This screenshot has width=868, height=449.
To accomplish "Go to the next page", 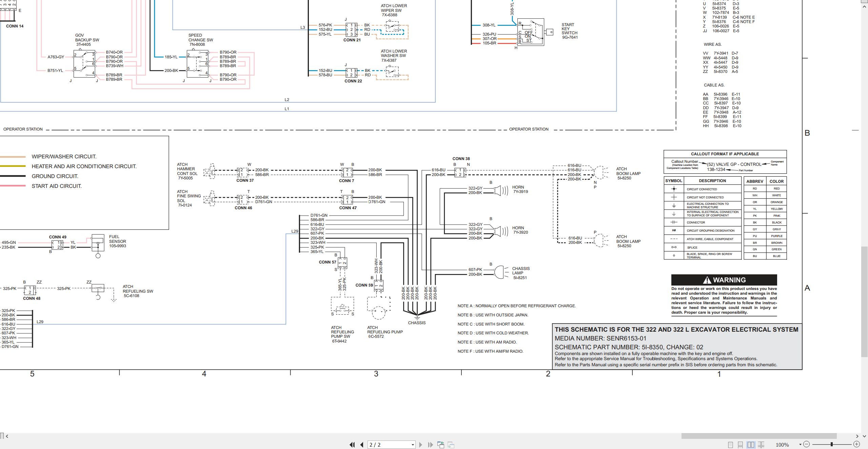I will [420, 445].
